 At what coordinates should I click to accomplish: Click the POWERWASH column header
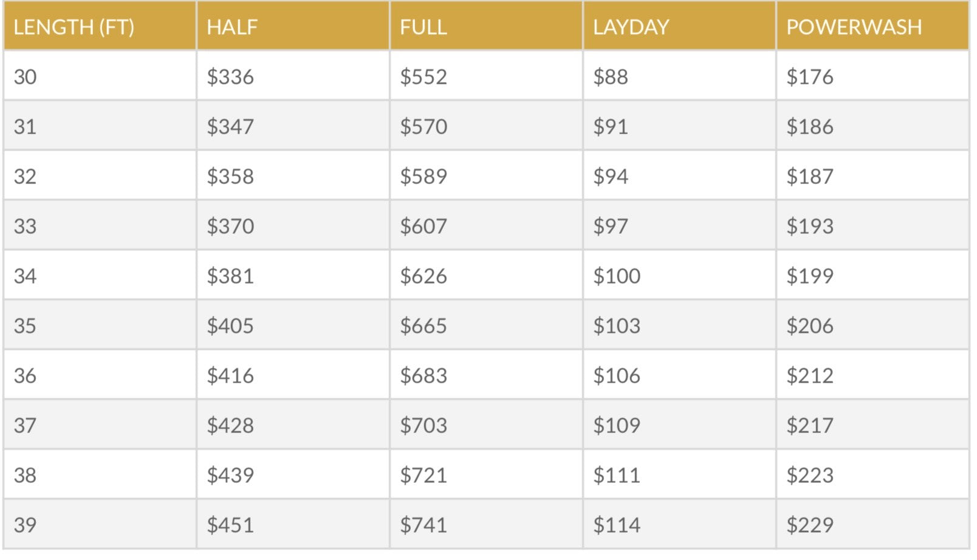pos(854,27)
